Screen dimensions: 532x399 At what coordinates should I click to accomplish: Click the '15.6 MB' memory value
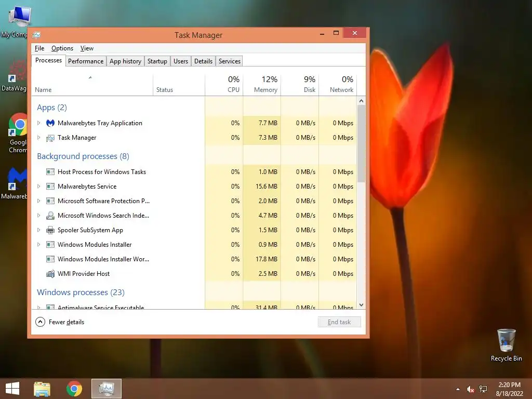267,187
